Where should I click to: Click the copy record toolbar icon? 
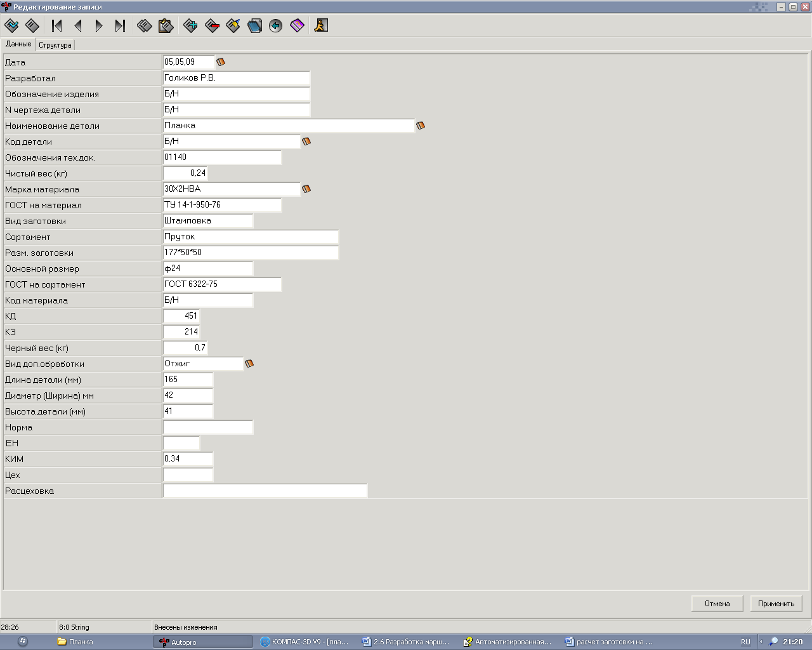145,25
